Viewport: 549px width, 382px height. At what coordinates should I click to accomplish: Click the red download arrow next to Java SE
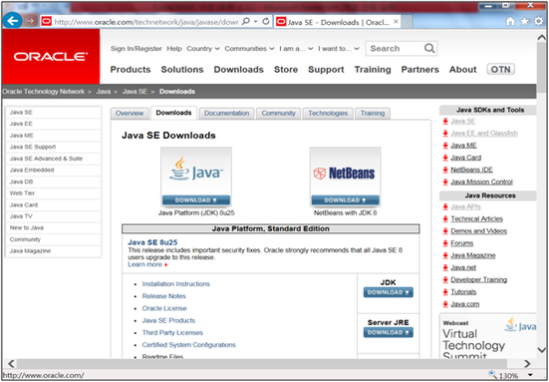[445, 121]
